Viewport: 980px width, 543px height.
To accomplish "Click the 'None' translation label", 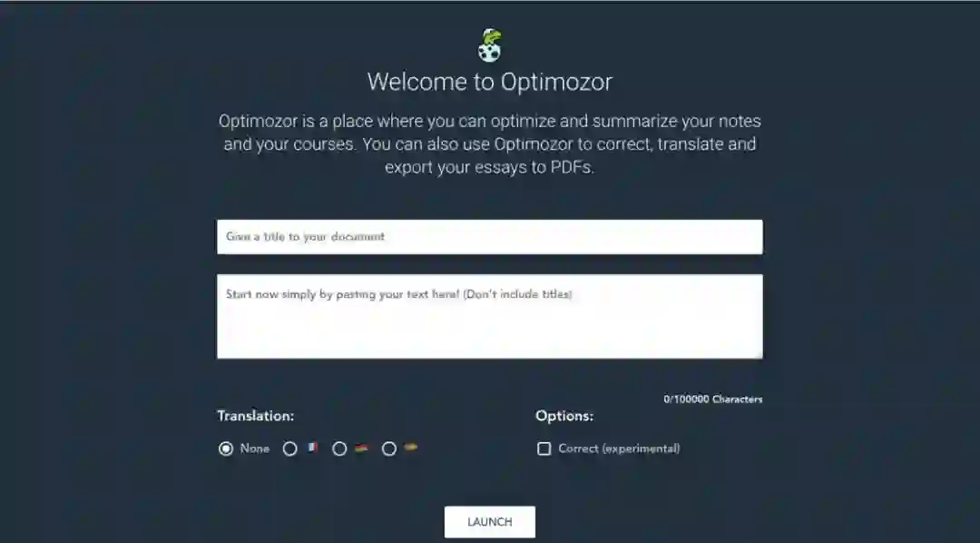I will click(x=254, y=449).
